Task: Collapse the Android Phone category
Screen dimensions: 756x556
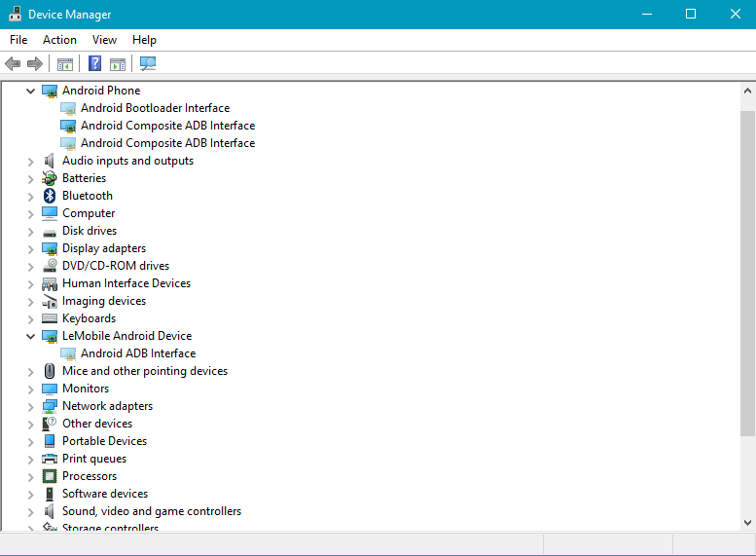Action: (30, 91)
